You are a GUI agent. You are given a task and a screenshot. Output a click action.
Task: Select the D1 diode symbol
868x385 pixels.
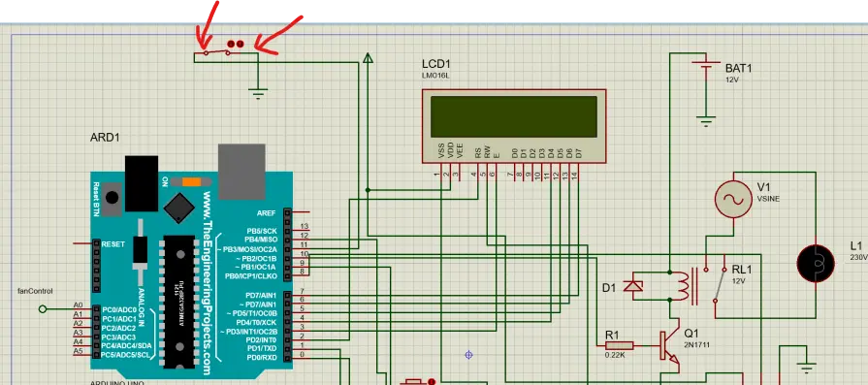[x=632, y=286]
